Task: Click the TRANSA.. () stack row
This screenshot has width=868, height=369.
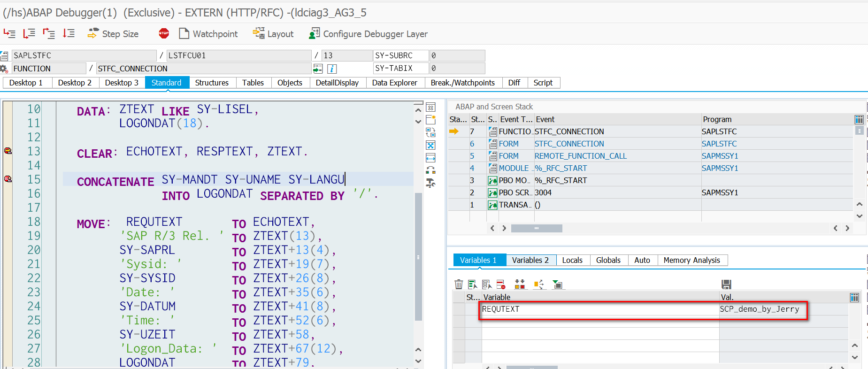Action: pos(650,205)
